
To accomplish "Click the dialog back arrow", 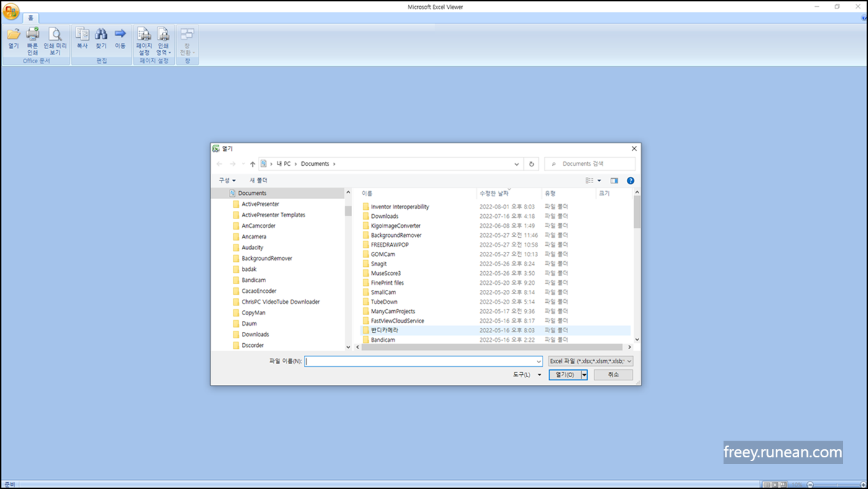I will (x=219, y=164).
